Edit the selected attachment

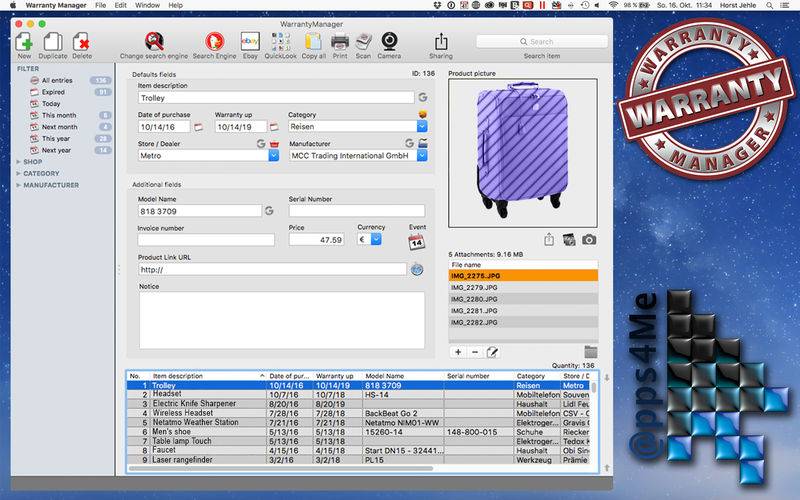click(492, 352)
